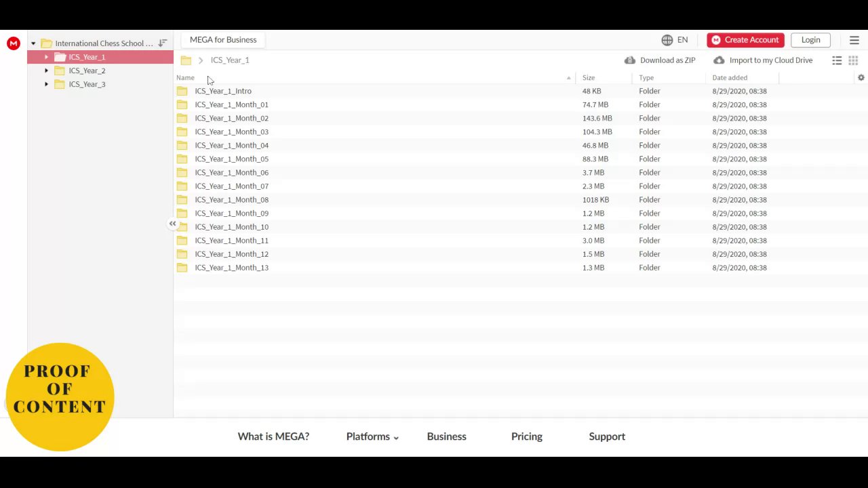Viewport: 868px width, 488px height.
Task: Click the red MEGA logo icon
Action: [x=13, y=43]
